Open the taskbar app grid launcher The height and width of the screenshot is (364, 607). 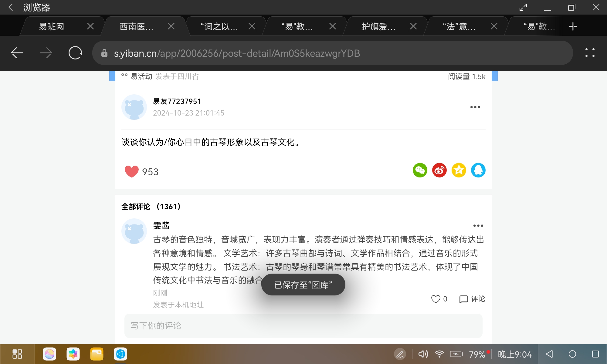[17, 354]
